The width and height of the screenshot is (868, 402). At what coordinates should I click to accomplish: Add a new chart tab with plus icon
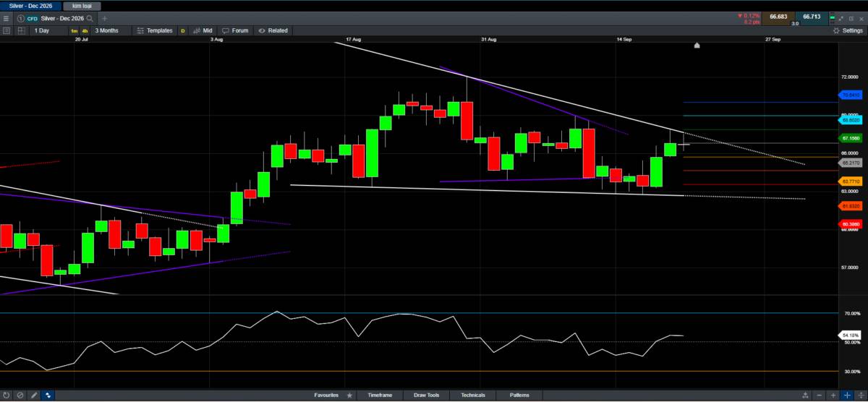point(105,17)
